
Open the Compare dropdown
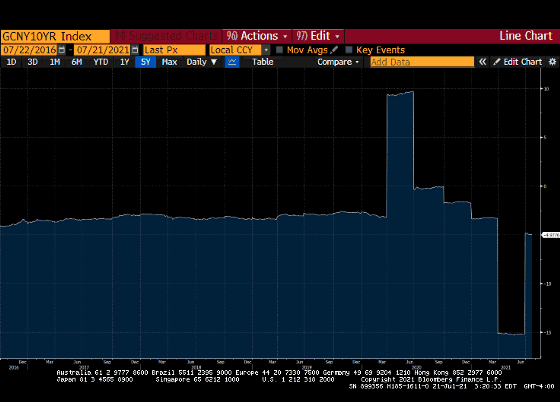(338, 62)
